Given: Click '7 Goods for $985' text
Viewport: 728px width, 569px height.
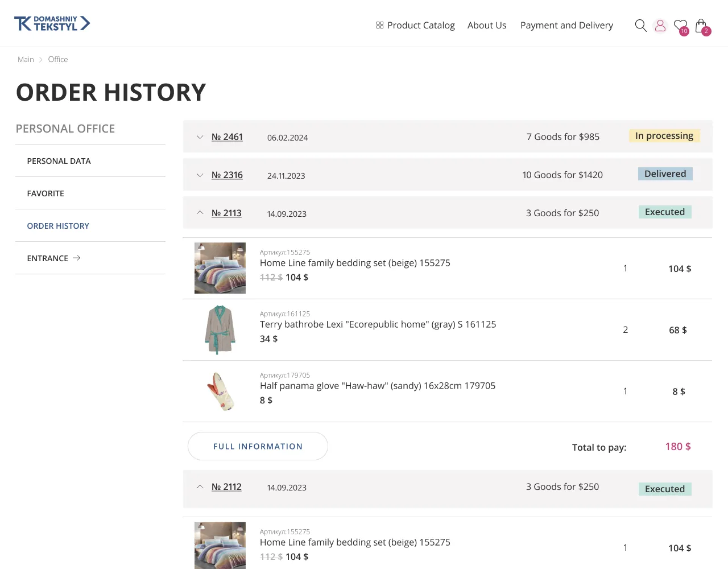Looking at the screenshot, I should point(563,137).
